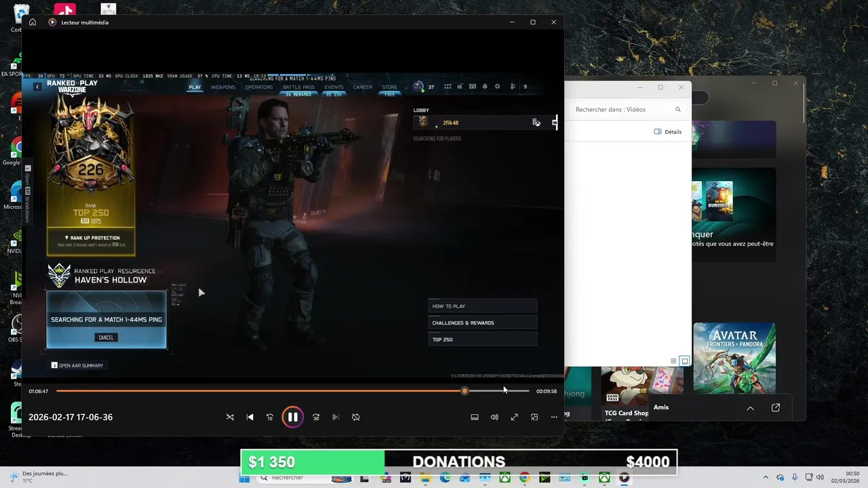
Task: Open the Windows Start menu
Action: click(245, 478)
